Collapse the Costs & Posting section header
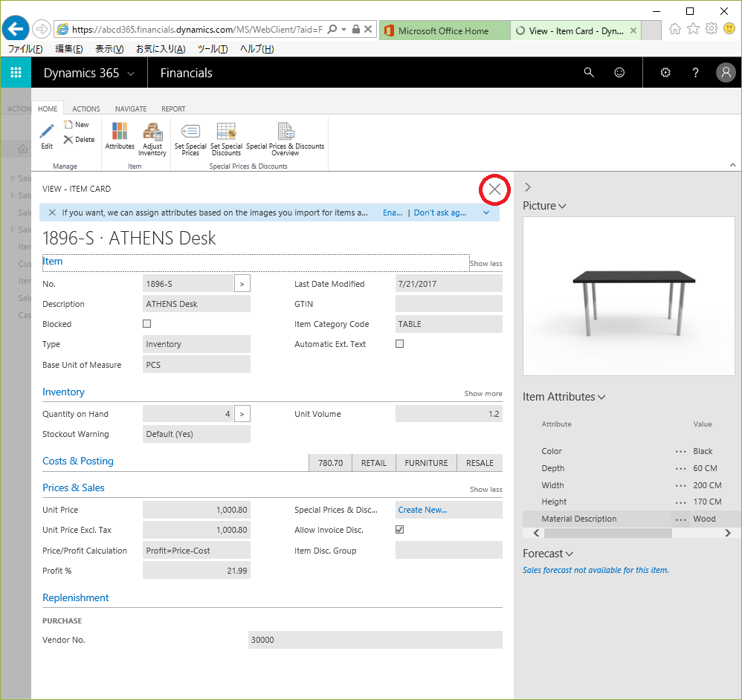Screen dimensions: 742x700 [78, 461]
